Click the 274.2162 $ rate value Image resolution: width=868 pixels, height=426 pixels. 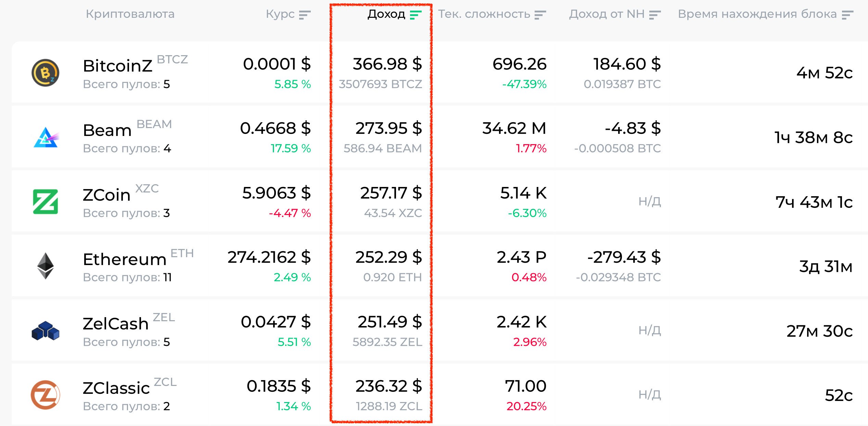(269, 257)
